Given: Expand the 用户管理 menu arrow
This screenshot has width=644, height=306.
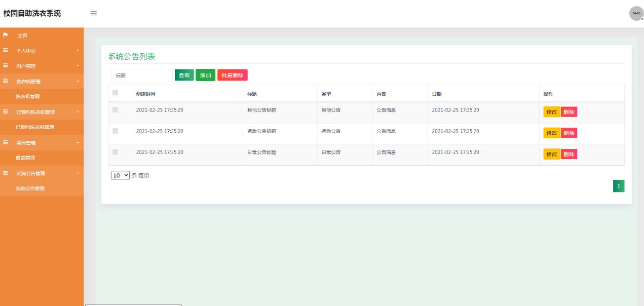Looking at the screenshot, I should (x=78, y=66).
